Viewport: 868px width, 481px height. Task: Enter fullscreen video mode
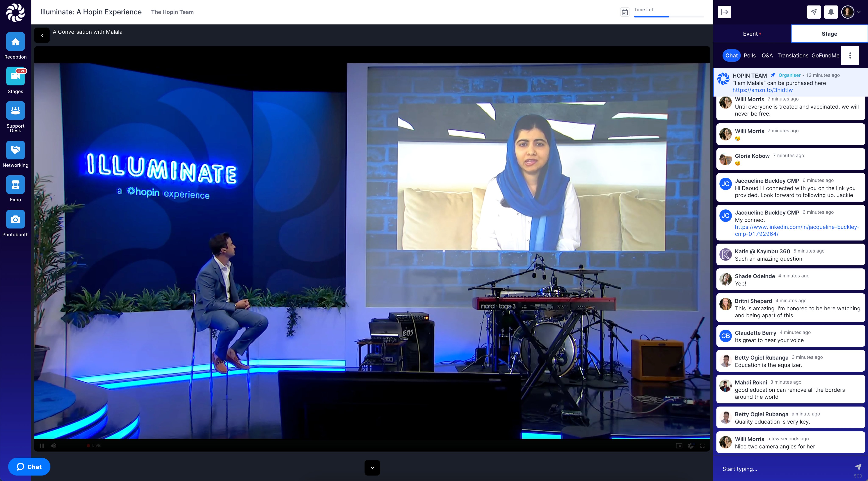click(702, 446)
